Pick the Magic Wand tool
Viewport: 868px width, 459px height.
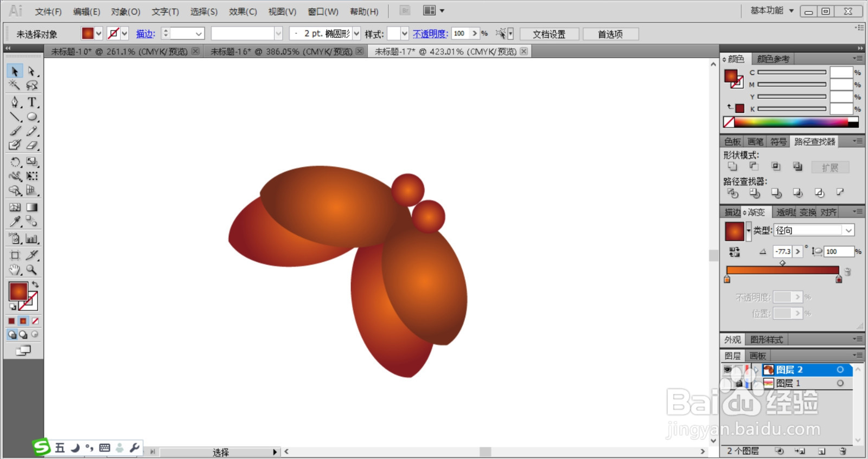click(15, 85)
